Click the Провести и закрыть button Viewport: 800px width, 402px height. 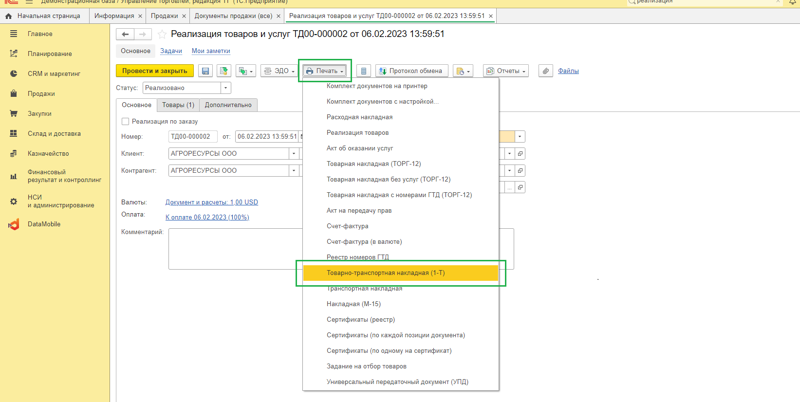(x=155, y=71)
